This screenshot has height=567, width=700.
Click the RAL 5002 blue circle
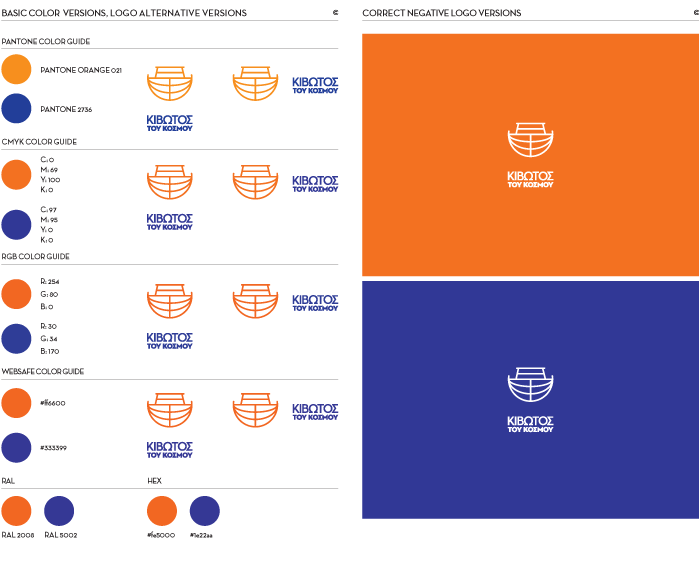click(59, 511)
